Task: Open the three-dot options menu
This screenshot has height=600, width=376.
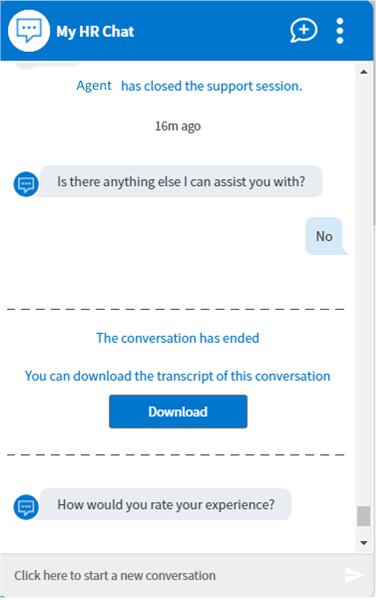Action: [x=340, y=31]
